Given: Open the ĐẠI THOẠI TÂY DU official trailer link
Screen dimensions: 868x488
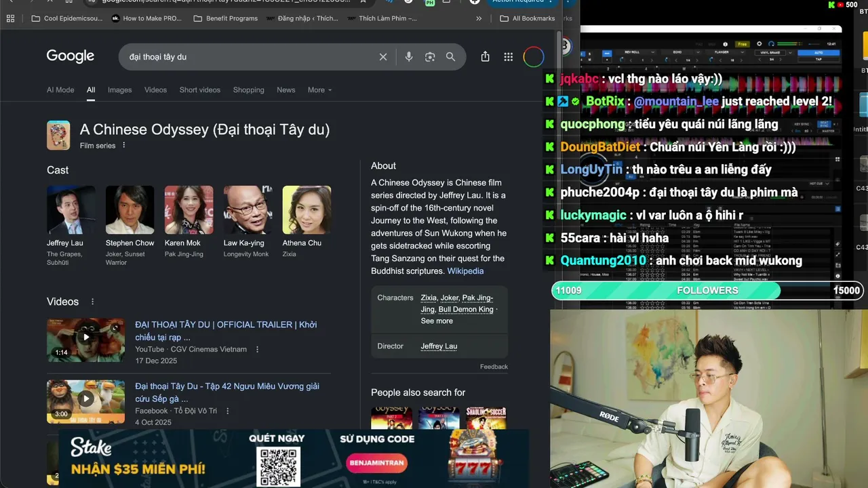Looking at the screenshot, I should (226, 331).
